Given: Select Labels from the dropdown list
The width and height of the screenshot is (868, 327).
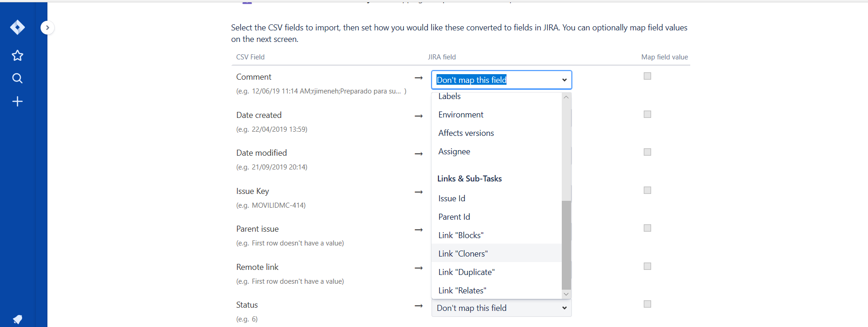Looking at the screenshot, I should 496,96.
